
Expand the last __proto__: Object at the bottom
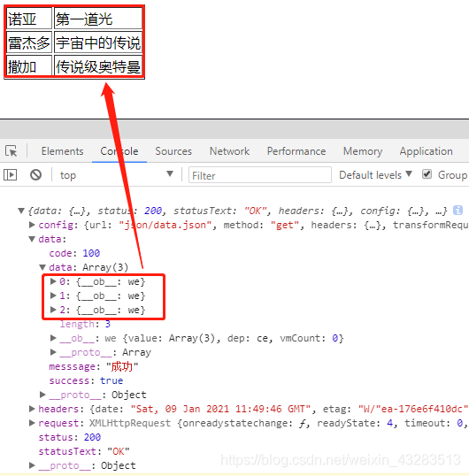click(x=32, y=465)
